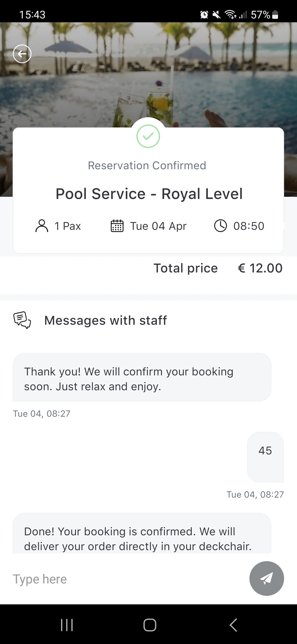Tap the € 12.00 total price amount

click(x=260, y=268)
